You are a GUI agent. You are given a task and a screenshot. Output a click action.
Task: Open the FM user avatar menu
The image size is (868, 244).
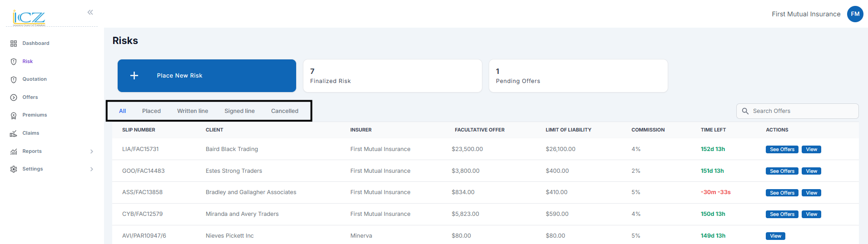(855, 14)
